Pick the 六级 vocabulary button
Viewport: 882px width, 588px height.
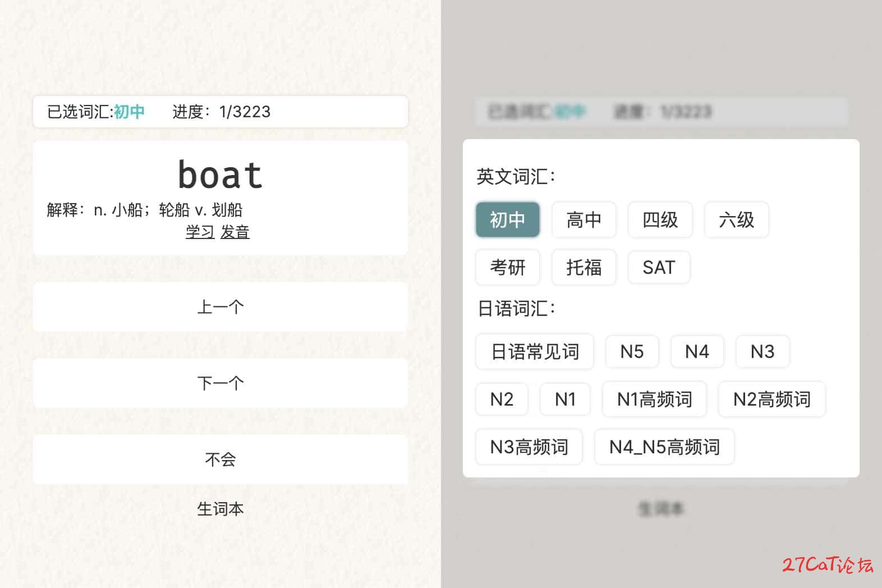click(x=737, y=219)
